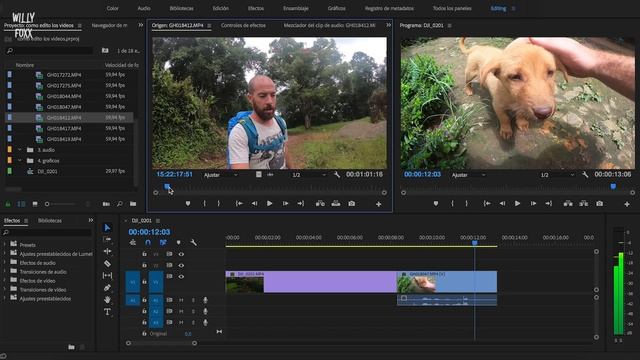Step back one frame in Source monitor
This screenshot has height=360, width=640.
pyautogui.click(x=254, y=203)
